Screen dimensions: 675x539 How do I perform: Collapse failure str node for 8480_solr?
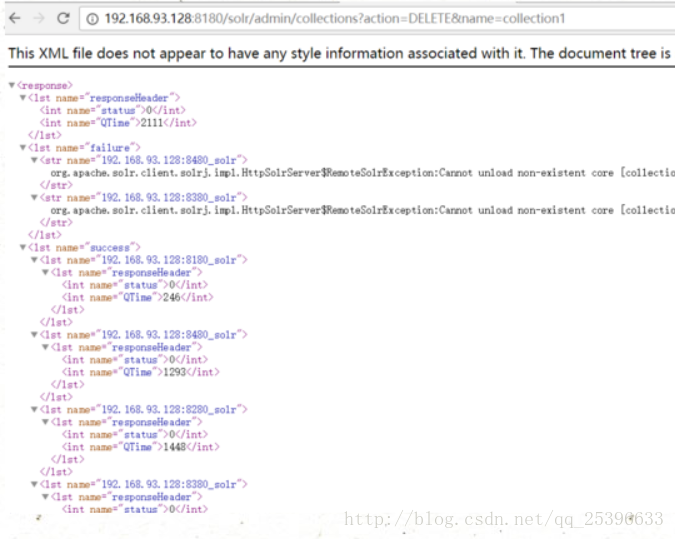tap(34, 160)
